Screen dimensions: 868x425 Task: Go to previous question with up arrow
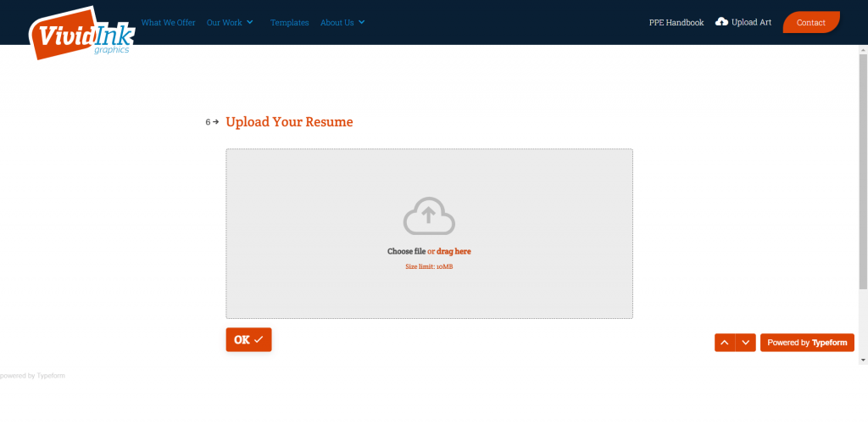pyautogui.click(x=724, y=343)
